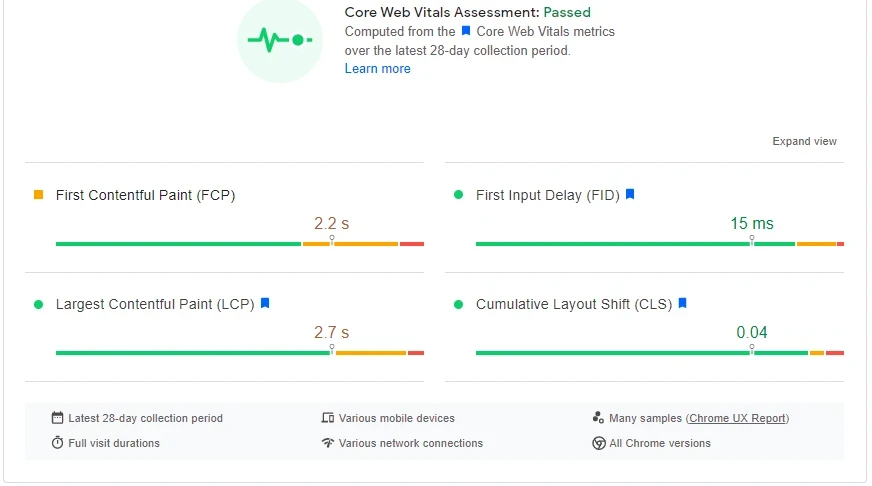The image size is (872, 486).
Task: Open the Chrome UX Report link
Action: (x=737, y=418)
